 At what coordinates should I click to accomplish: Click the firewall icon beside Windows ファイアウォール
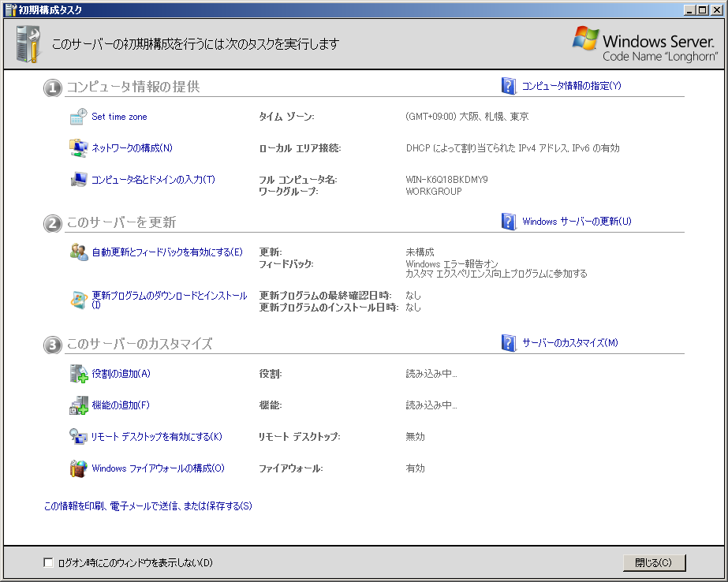point(78,468)
